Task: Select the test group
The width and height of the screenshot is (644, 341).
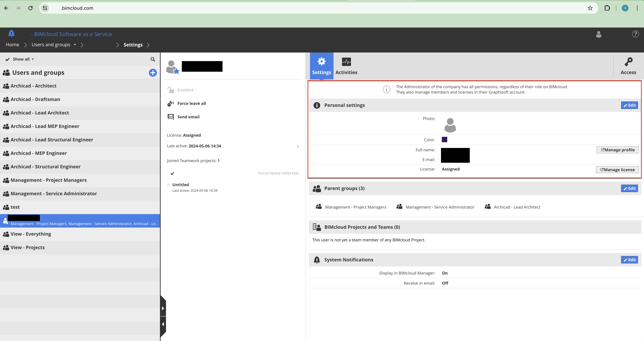Action: tap(80, 207)
